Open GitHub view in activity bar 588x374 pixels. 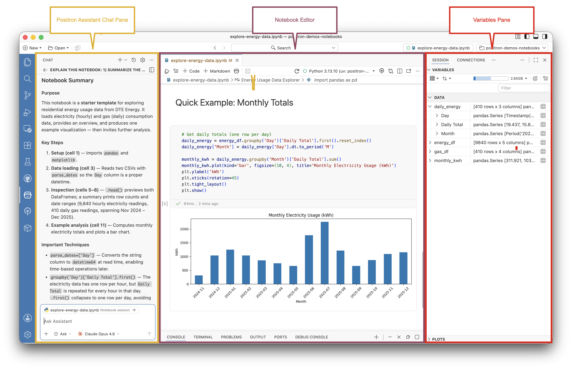coord(27,179)
